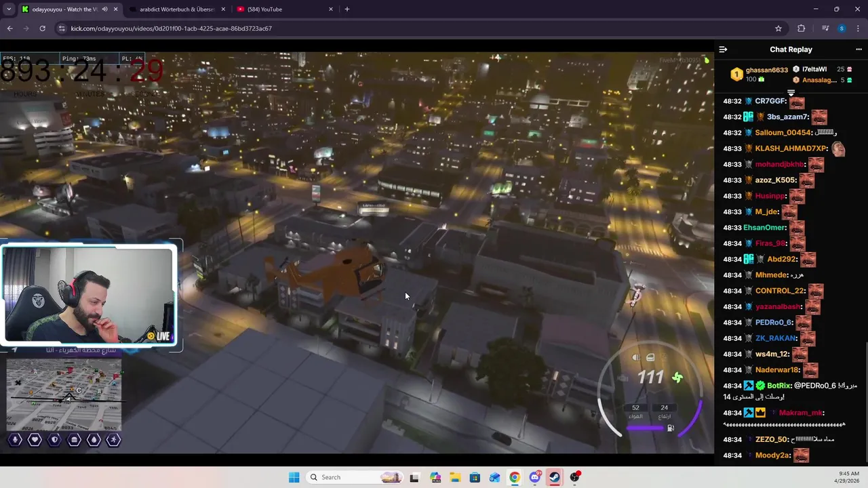Click username EhsanOmer in chat
Screen dimensions: 868x488
[765, 228]
